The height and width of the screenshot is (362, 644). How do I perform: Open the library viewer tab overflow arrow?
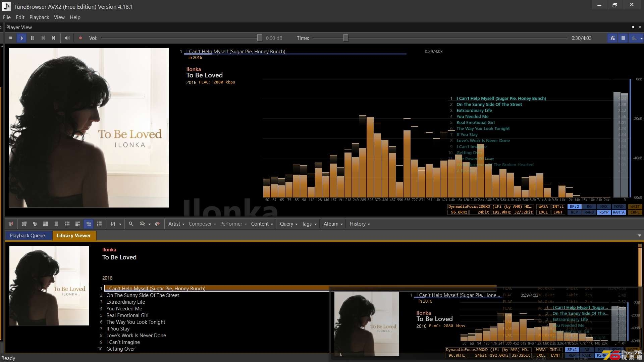639,236
